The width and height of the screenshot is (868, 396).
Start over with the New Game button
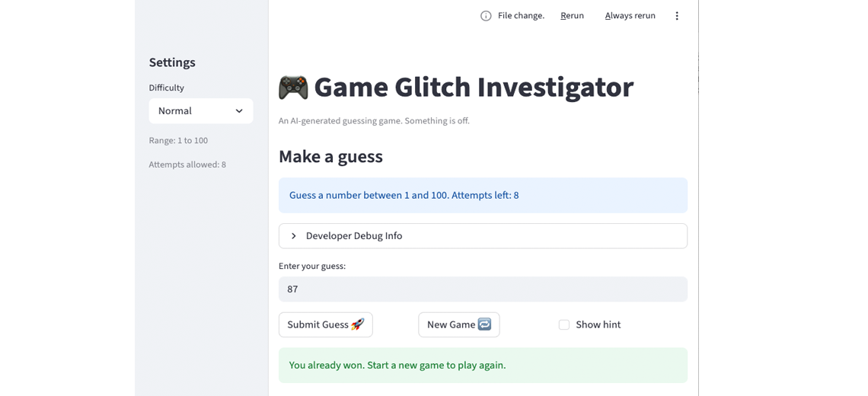pyautogui.click(x=459, y=324)
